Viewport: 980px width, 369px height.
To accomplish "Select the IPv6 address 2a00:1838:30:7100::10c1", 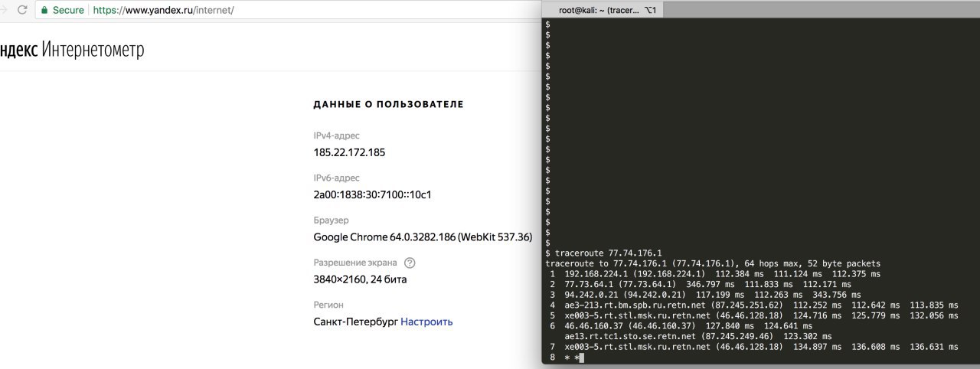I will [373, 194].
